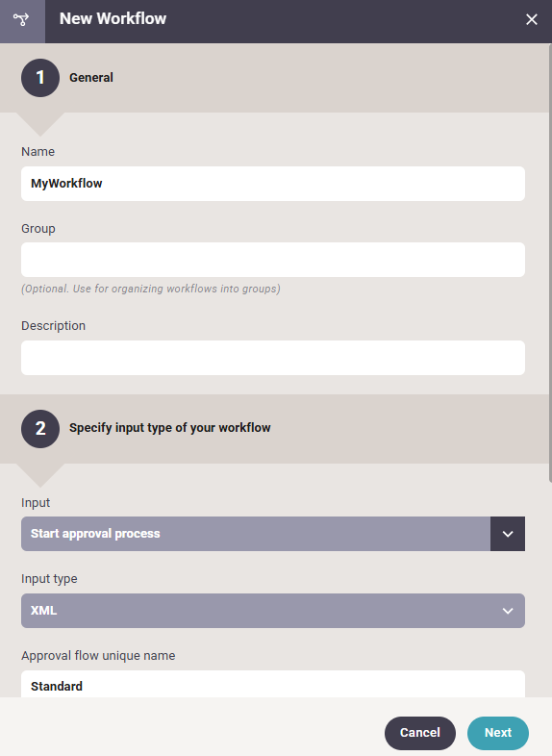The height and width of the screenshot is (756, 552).
Task: Close the New Workflow dialog
Action: click(531, 19)
